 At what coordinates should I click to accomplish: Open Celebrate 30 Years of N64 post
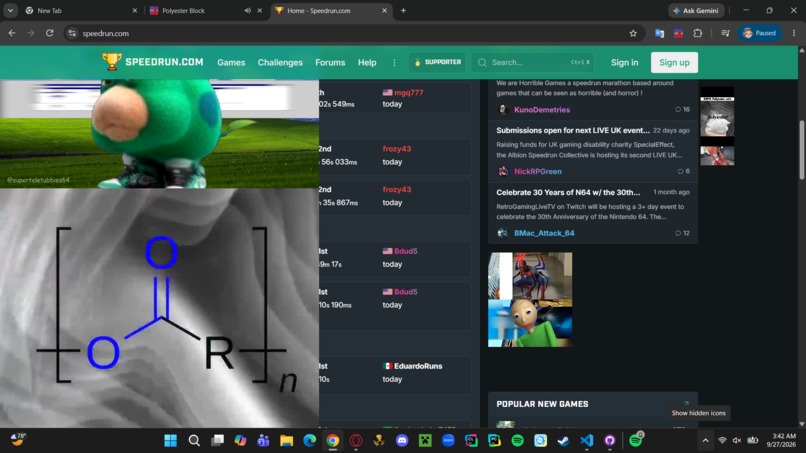point(568,192)
